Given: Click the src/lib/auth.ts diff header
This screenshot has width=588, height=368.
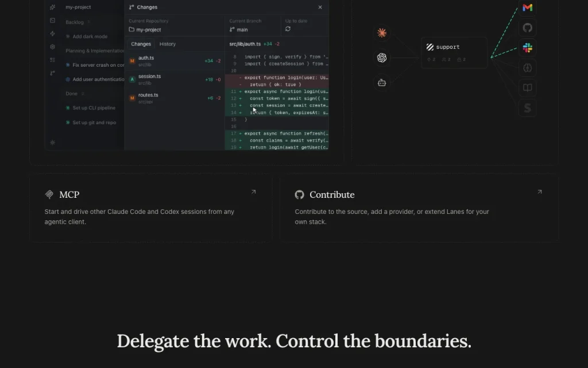Looking at the screenshot, I should 245,44.
